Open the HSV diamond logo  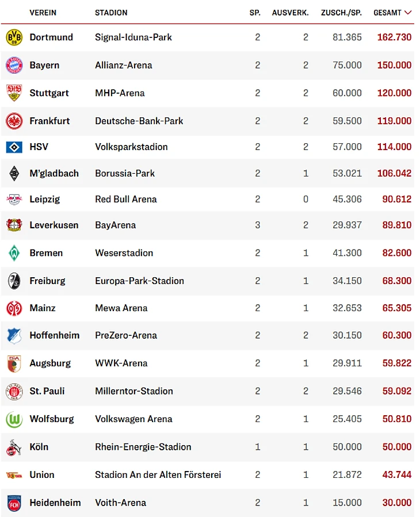14,147
